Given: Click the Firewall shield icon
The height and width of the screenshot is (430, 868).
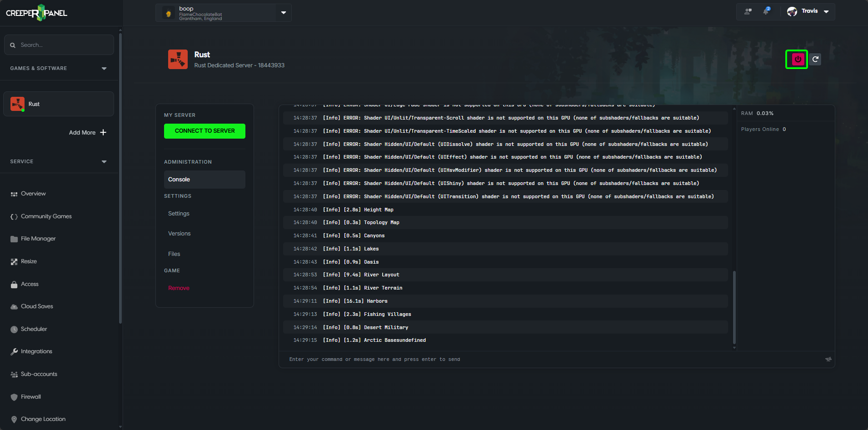Looking at the screenshot, I should coord(14,397).
